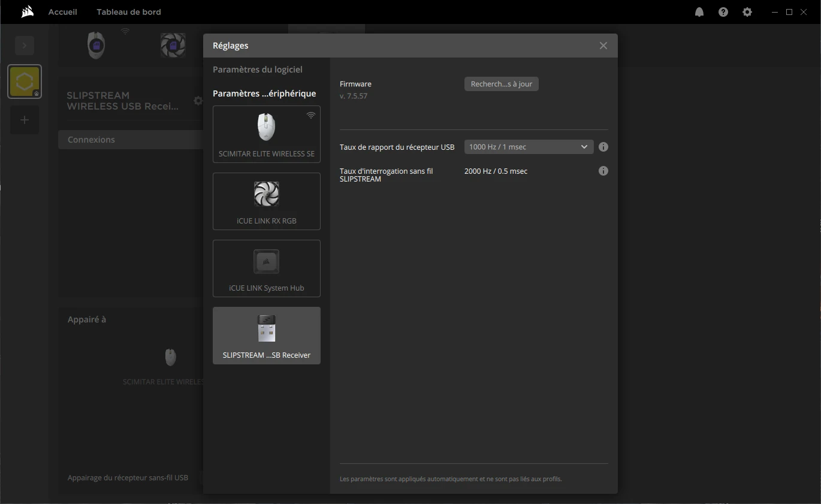Image resolution: width=821 pixels, height=504 pixels.
Task: Open the Connexions tab
Action: click(131, 140)
